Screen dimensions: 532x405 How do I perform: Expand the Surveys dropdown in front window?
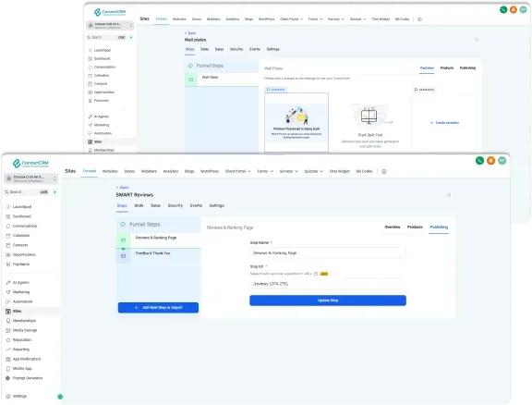[x=296, y=171]
